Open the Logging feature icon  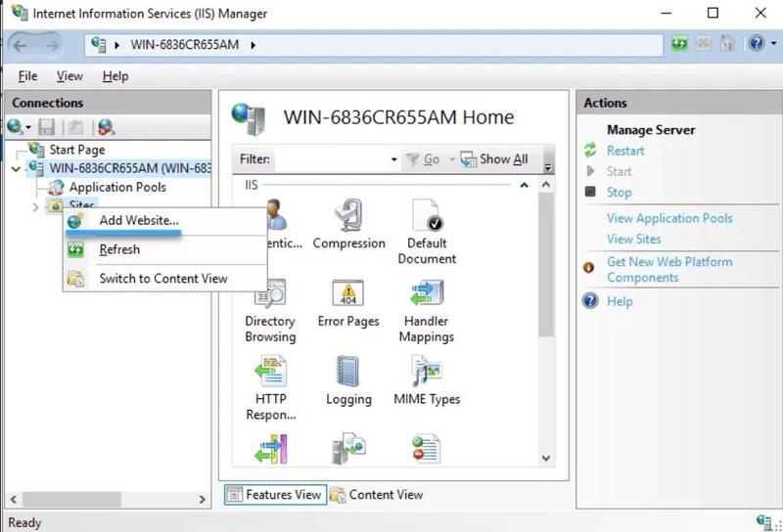click(x=348, y=372)
